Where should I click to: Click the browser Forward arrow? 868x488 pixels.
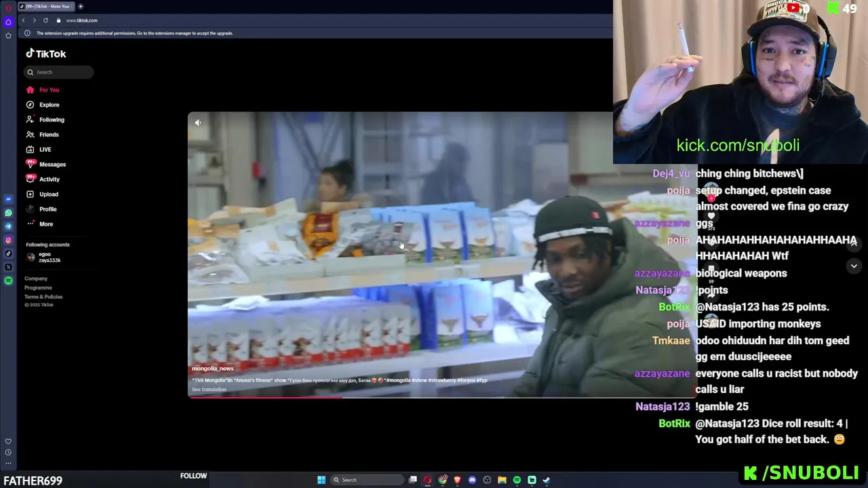tap(34, 20)
